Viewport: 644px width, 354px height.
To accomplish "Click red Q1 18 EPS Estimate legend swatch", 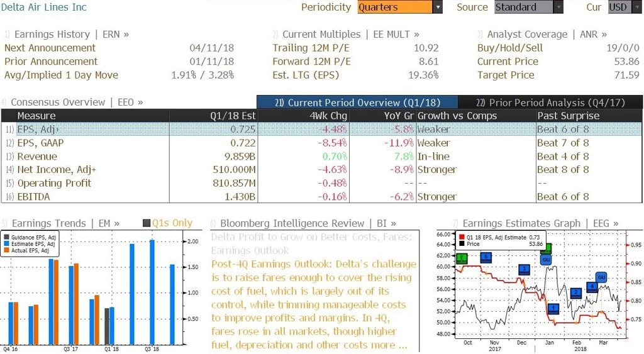I will [x=462, y=238].
